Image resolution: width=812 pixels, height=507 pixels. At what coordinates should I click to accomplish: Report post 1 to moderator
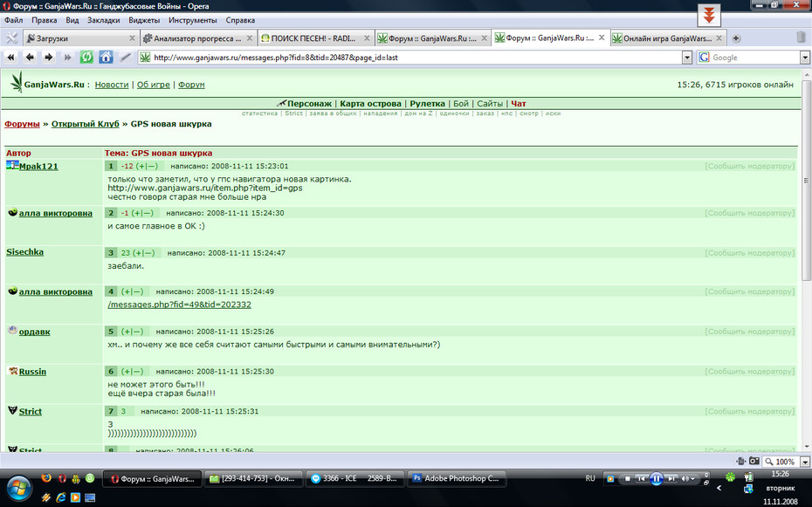[749, 166]
